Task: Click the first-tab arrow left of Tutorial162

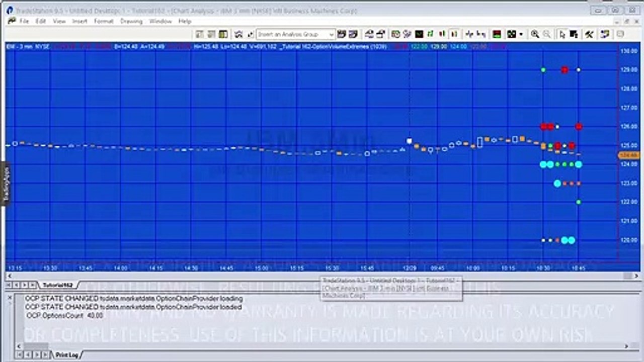Action: pyautogui.click(x=10, y=285)
